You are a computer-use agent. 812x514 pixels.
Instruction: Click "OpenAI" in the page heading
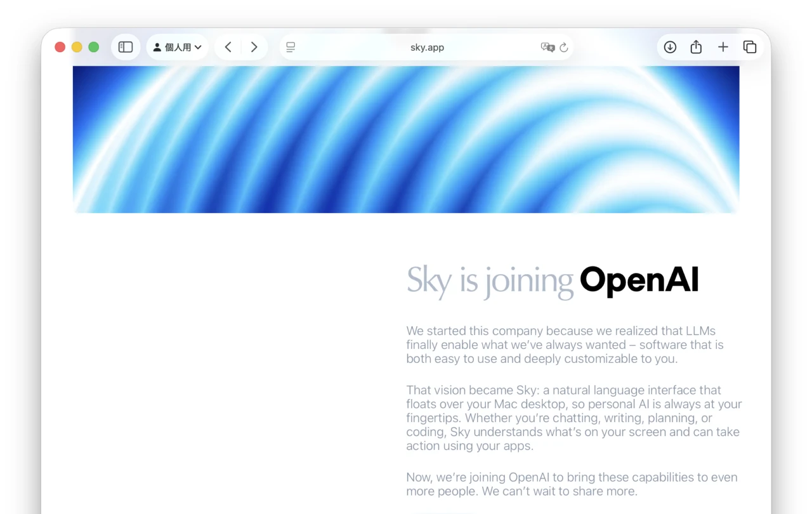(639, 280)
